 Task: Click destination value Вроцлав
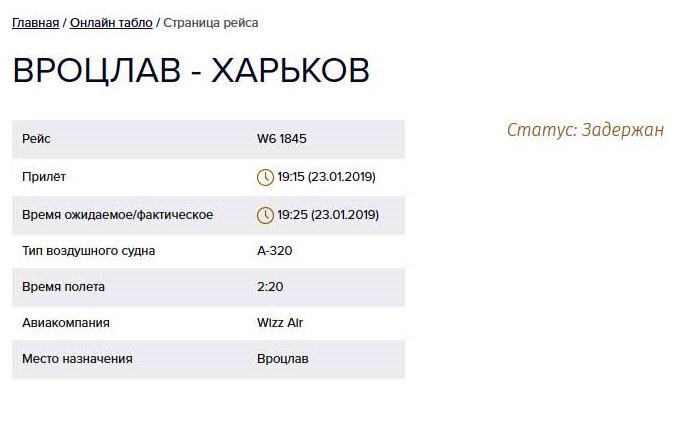(x=283, y=358)
